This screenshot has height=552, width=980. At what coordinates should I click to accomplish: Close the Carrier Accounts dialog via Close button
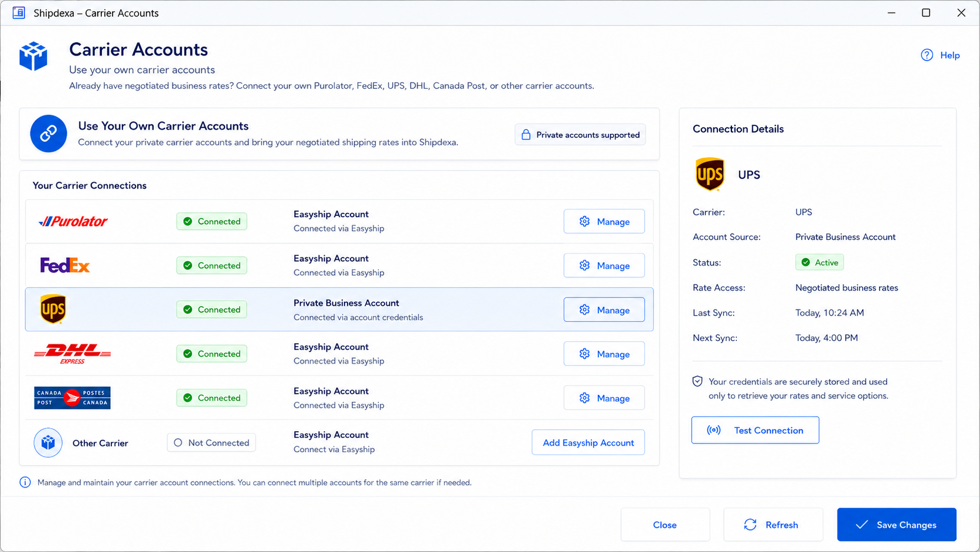[x=665, y=524]
